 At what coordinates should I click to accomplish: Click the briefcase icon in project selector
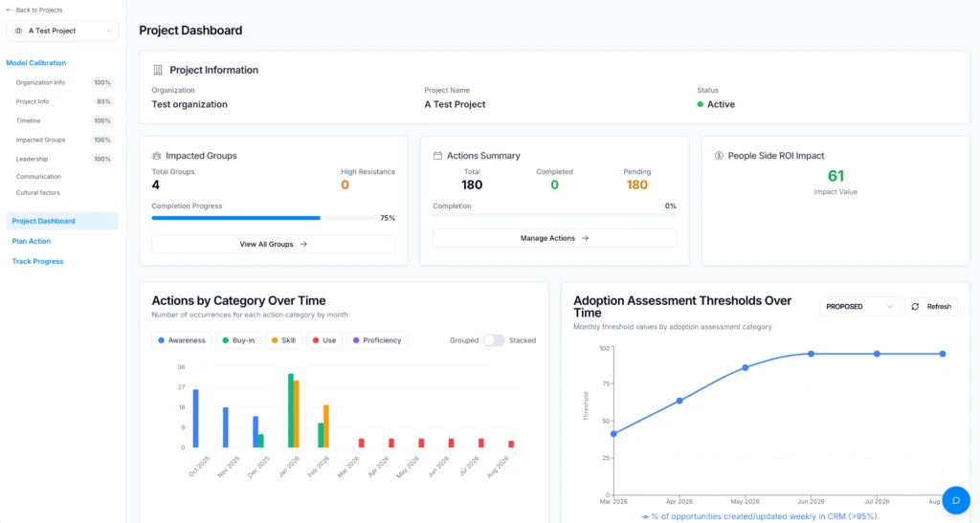pos(19,31)
